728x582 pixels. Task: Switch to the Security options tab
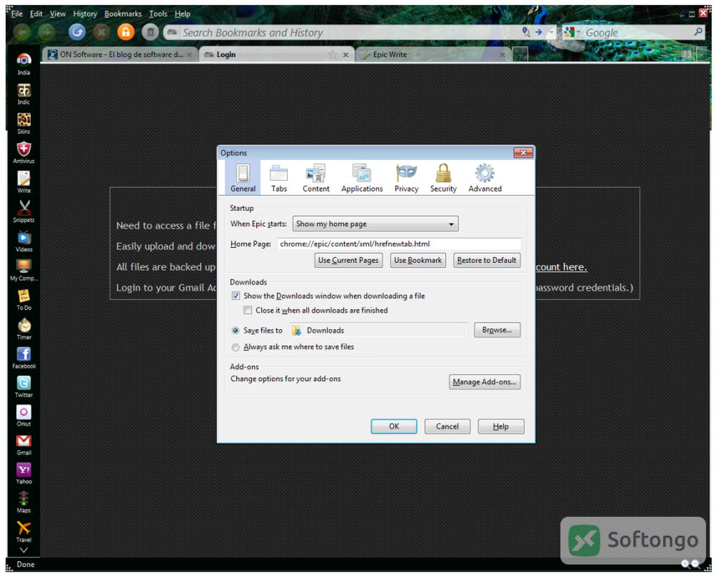click(x=443, y=178)
